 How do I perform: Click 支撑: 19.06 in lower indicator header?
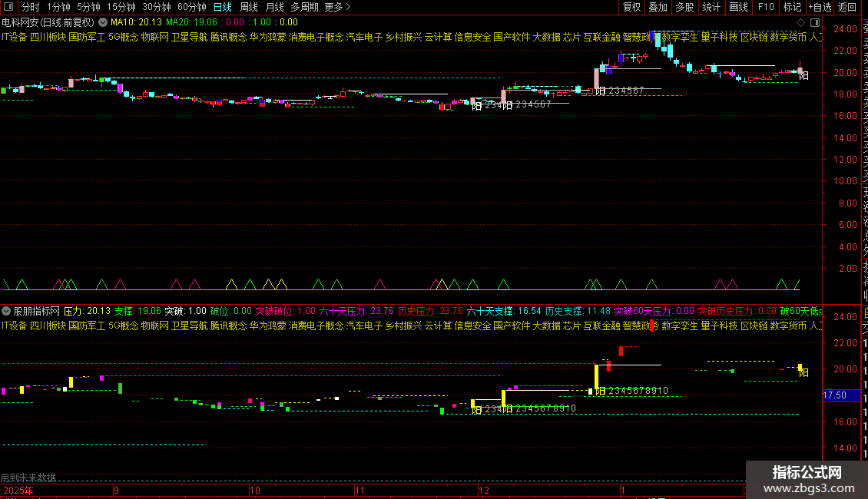(x=137, y=312)
